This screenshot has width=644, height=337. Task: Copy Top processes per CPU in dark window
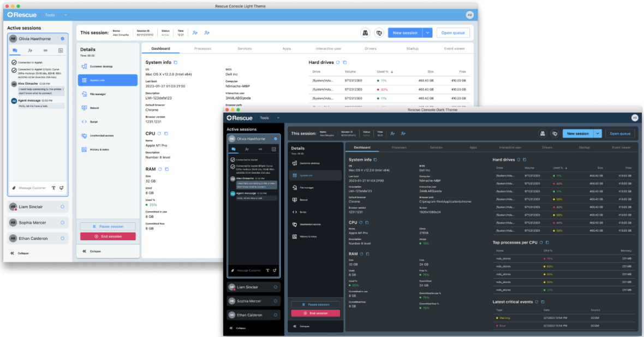pos(547,243)
